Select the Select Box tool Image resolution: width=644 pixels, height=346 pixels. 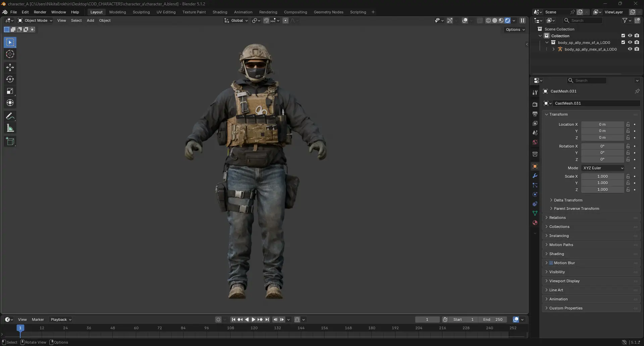pyautogui.click(x=10, y=42)
